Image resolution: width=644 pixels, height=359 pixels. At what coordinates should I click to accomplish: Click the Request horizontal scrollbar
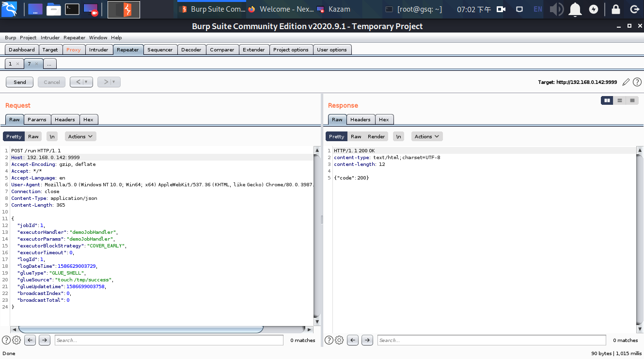click(141, 329)
